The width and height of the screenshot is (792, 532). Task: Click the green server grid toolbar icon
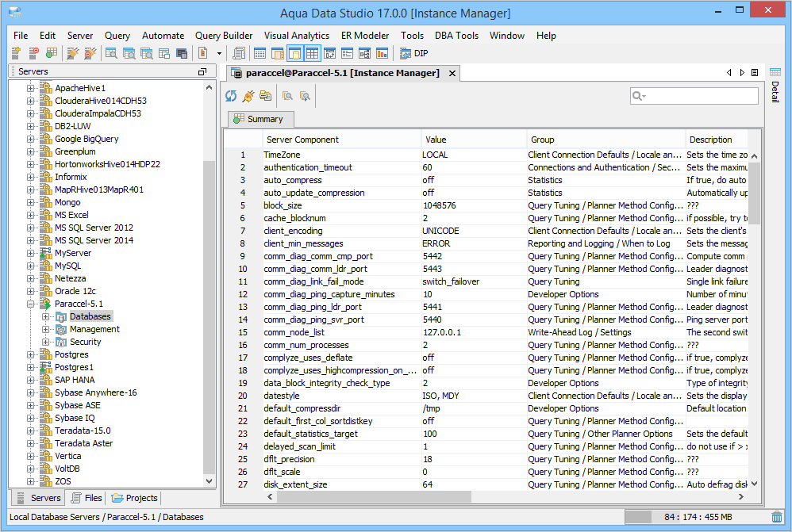51,53
